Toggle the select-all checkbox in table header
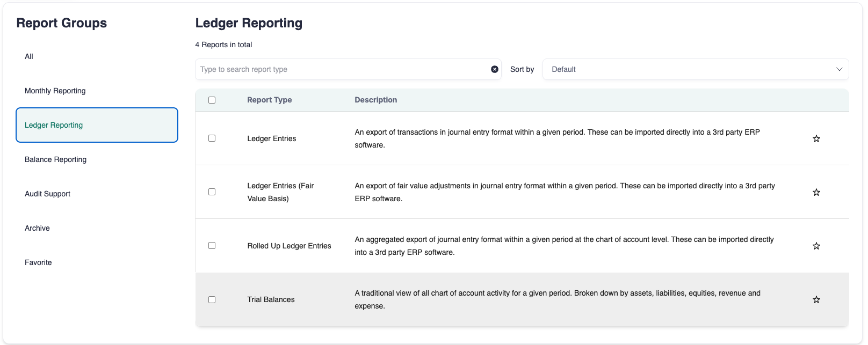 pyautogui.click(x=212, y=100)
